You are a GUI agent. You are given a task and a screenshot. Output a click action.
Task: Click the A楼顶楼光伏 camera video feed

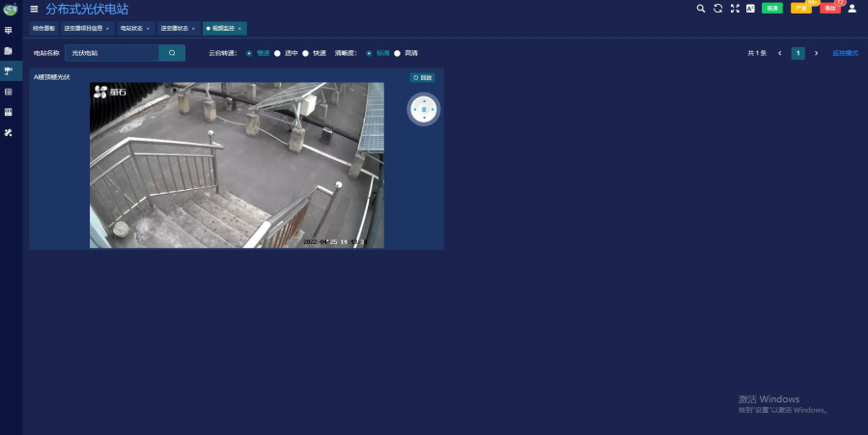[237, 165]
